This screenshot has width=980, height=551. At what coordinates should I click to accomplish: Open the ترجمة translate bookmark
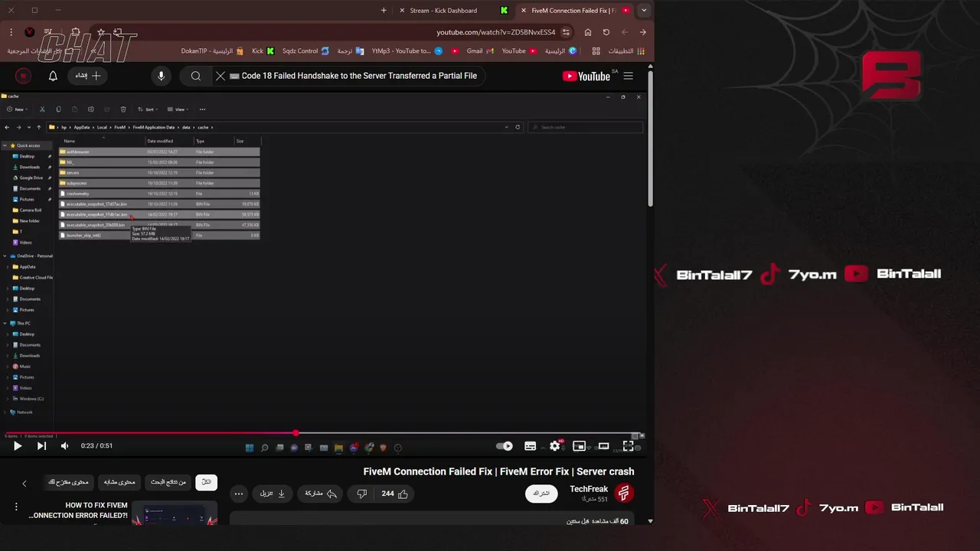[x=351, y=51]
